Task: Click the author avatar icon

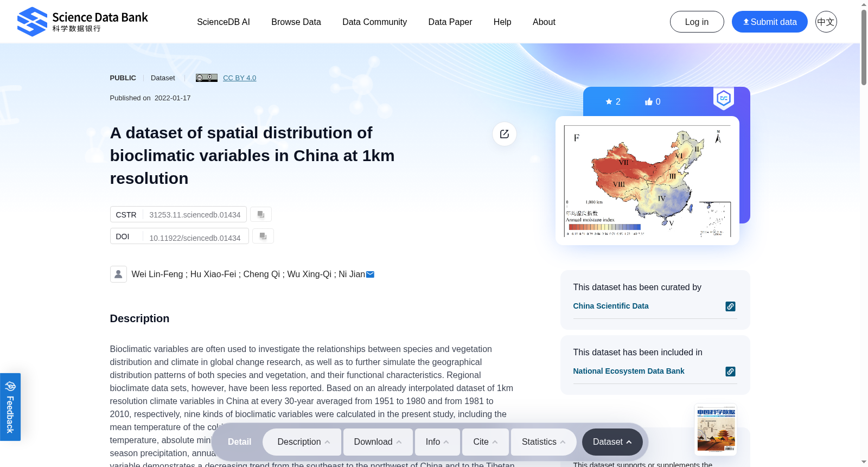Action: (118, 274)
